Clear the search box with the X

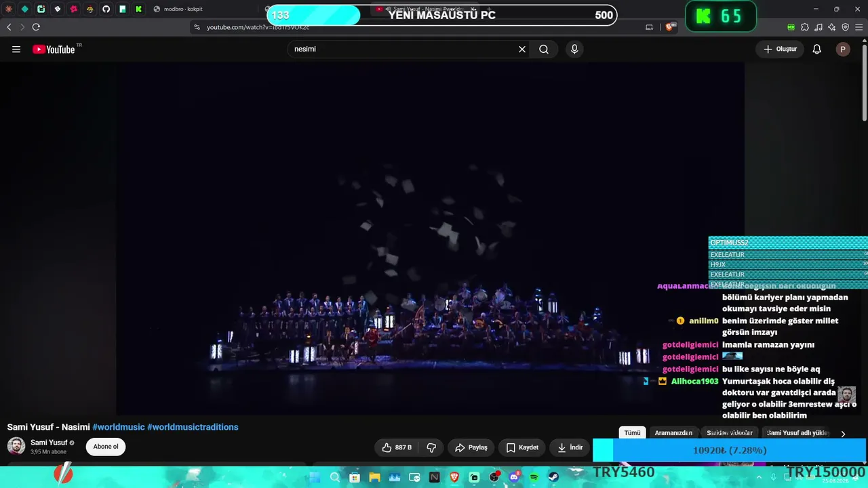pyautogui.click(x=522, y=49)
